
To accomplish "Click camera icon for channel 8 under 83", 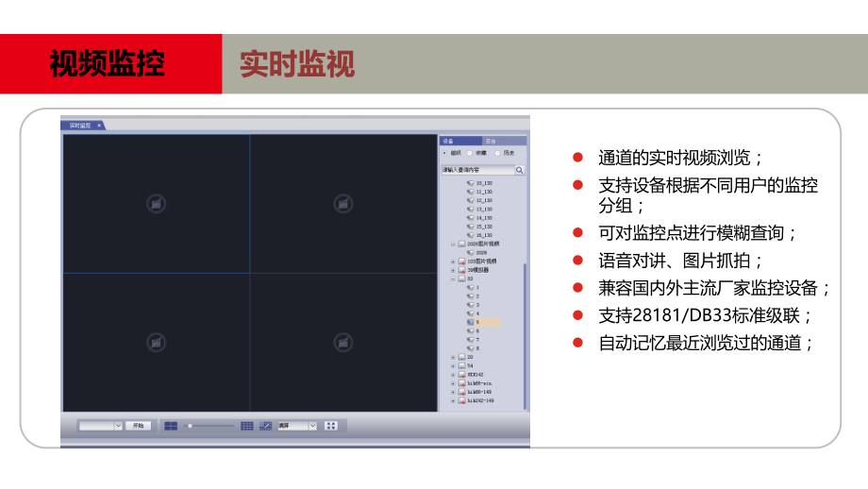I will click(471, 348).
